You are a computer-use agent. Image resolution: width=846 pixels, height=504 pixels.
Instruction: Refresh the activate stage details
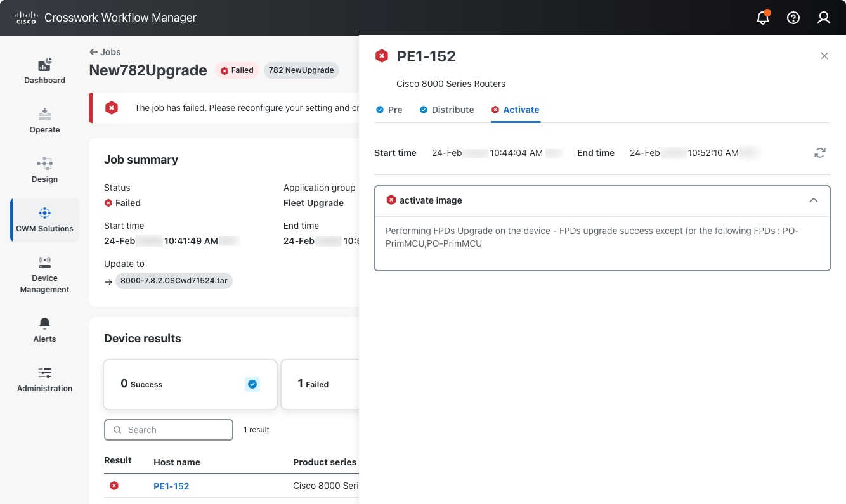[820, 153]
